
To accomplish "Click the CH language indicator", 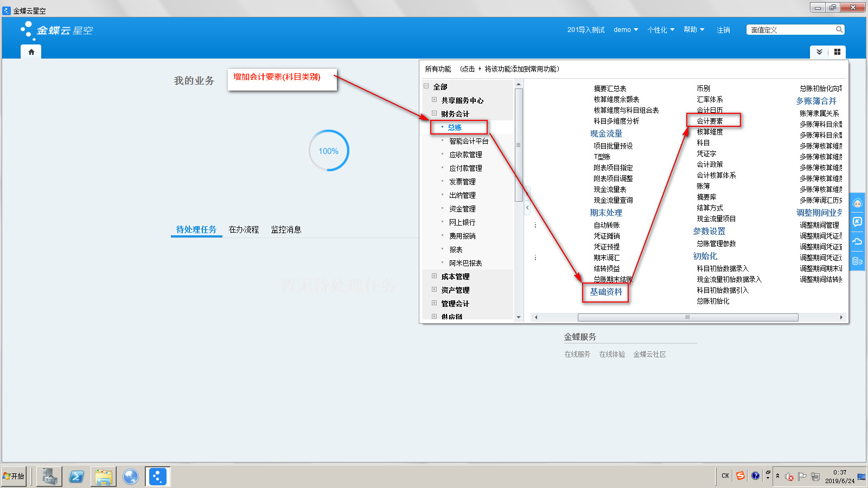I will (725, 476).
